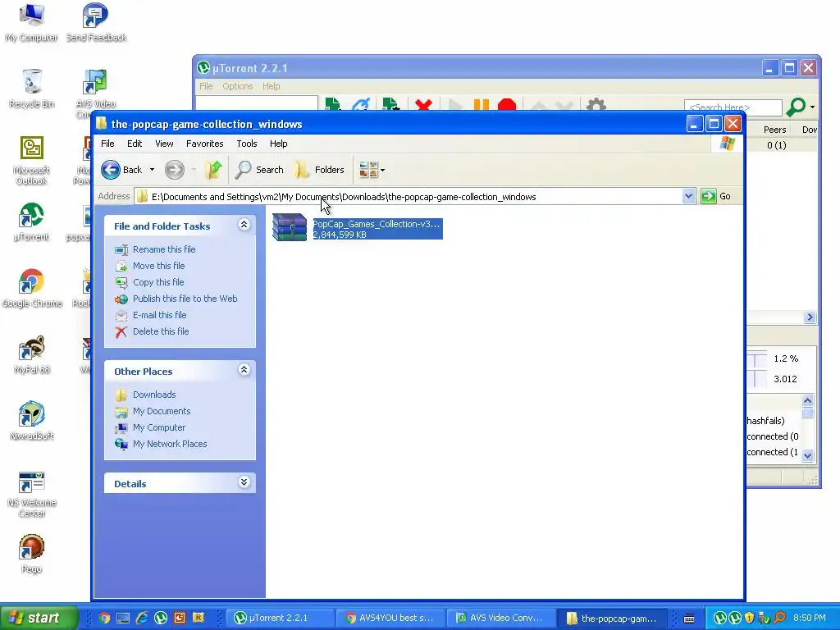Open My Computer under Other Places

(x=159, y=427)
